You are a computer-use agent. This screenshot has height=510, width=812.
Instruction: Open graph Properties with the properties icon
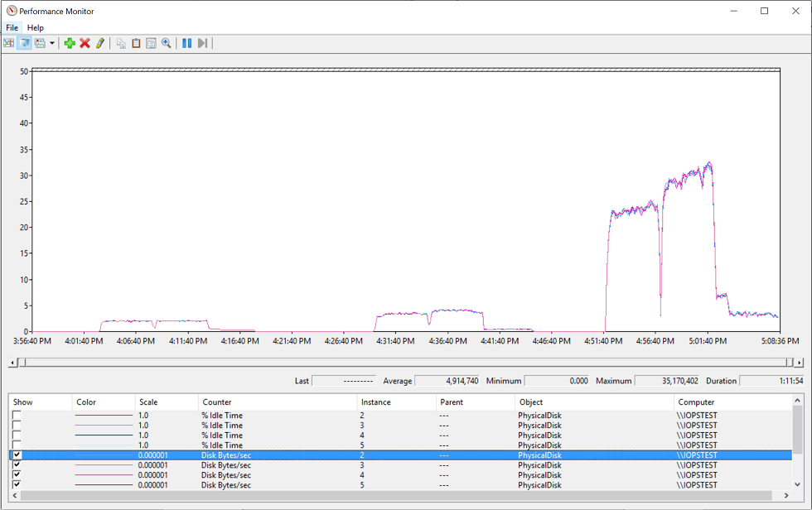tap(152, 42)
